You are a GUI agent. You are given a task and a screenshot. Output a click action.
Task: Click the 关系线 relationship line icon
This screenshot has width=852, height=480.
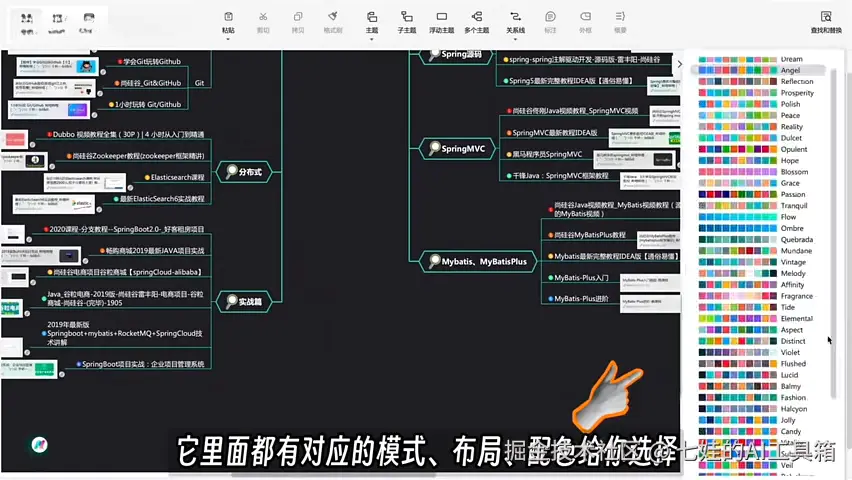click(x=515, y=17)
